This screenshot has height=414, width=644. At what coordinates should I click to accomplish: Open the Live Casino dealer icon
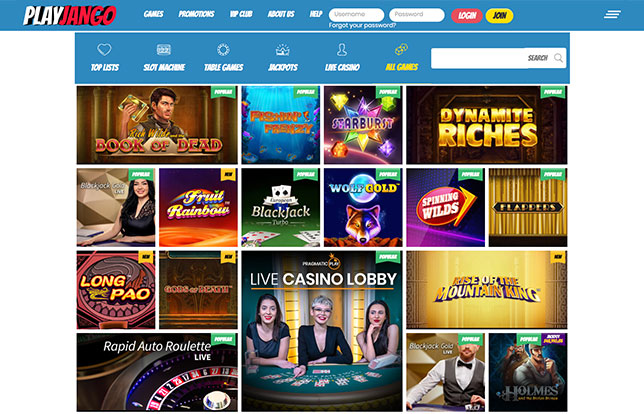tap(342, 50)
